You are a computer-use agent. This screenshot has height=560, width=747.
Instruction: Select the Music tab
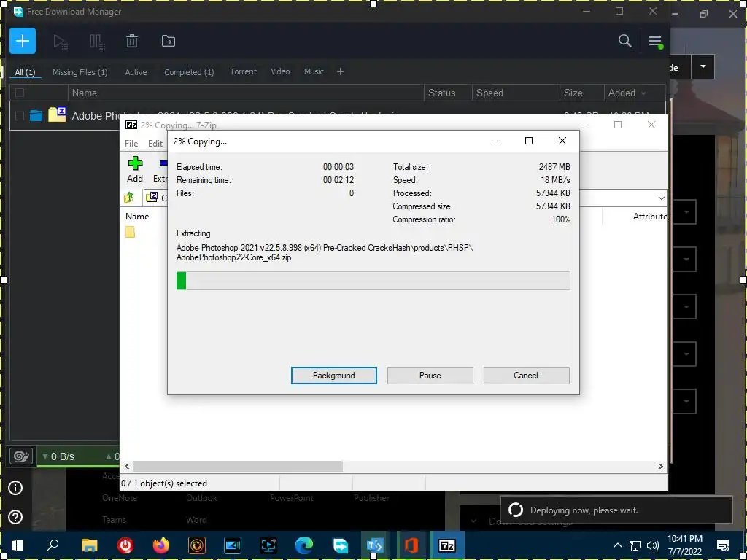click(314, 71)
